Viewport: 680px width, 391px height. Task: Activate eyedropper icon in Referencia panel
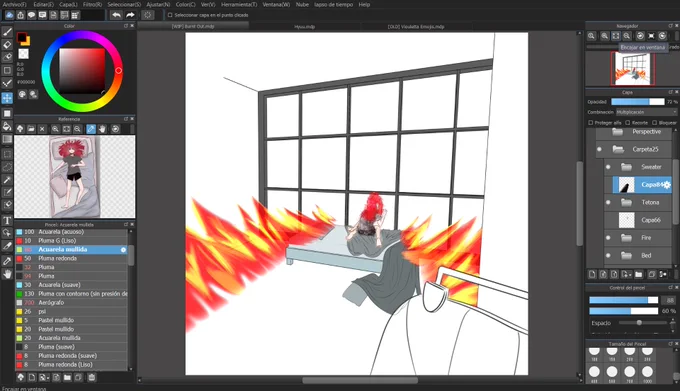click(x=91, y=129)
